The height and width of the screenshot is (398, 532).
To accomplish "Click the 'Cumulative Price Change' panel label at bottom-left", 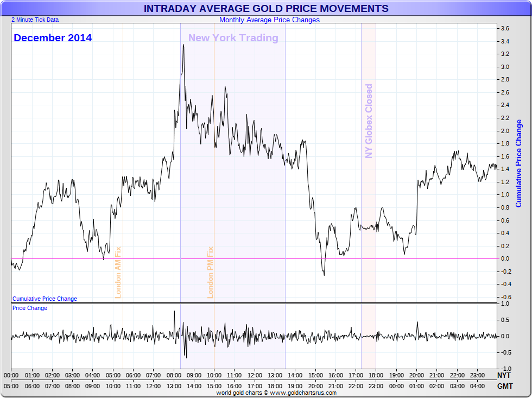I will point(45,299).
